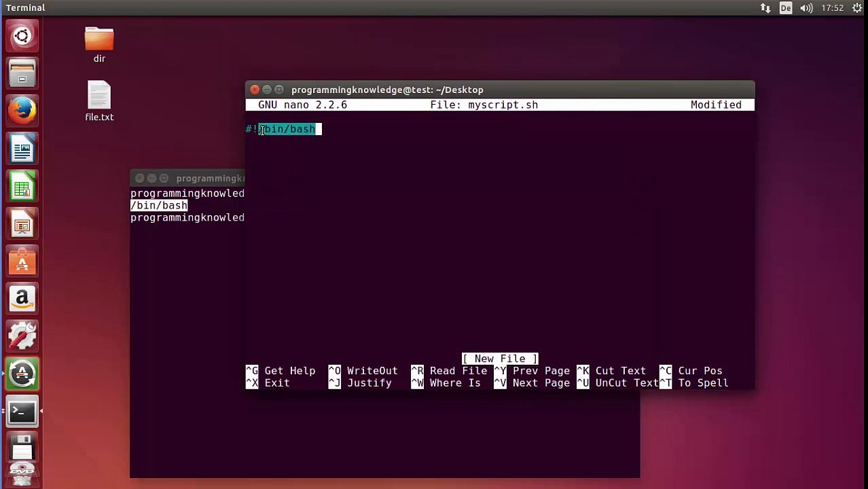Click the nano window title programmingknowledge@test: ~/Desktop
This screenshot has height=489, width=868.
pos(387,90)
